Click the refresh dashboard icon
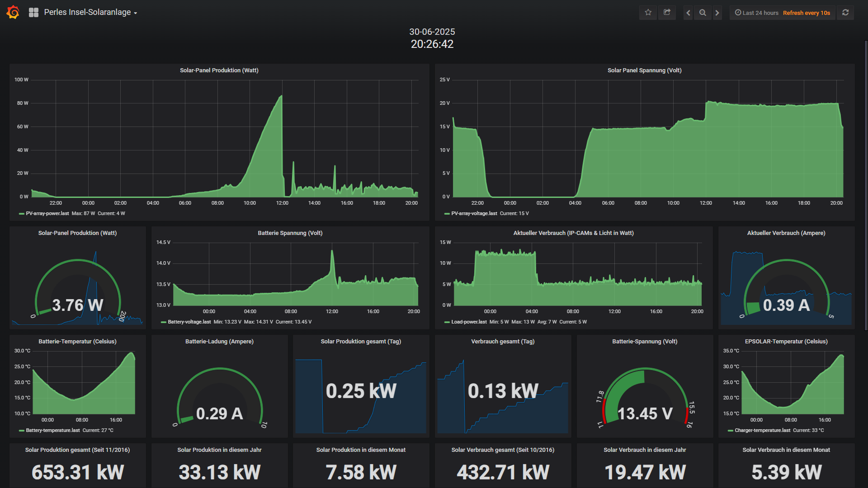This screenshot has width=868, height=488. tap(845, 13)
